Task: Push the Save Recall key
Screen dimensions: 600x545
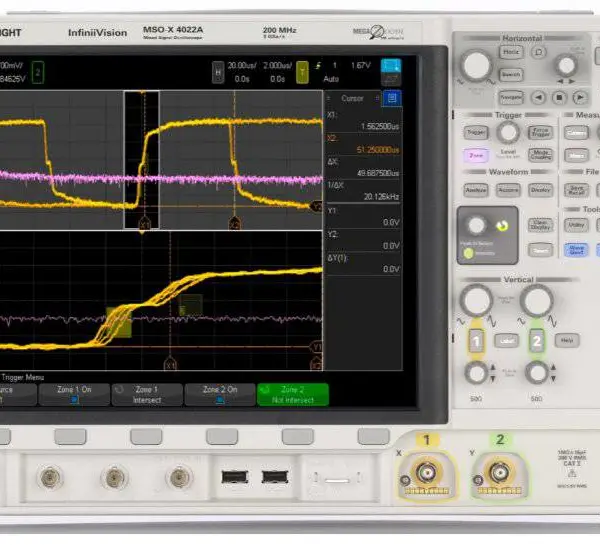Action: pyautogui.click(x=576, y=190)
